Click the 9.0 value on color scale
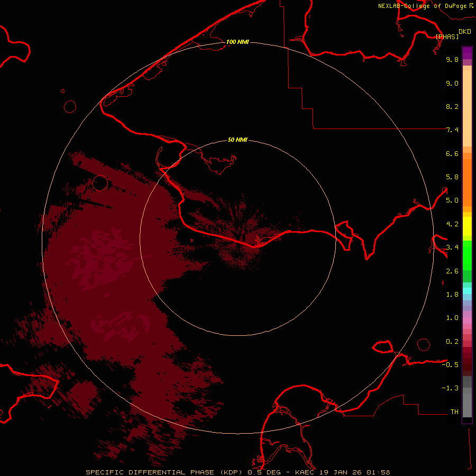The image size is (476, 476). coord(452,83)
